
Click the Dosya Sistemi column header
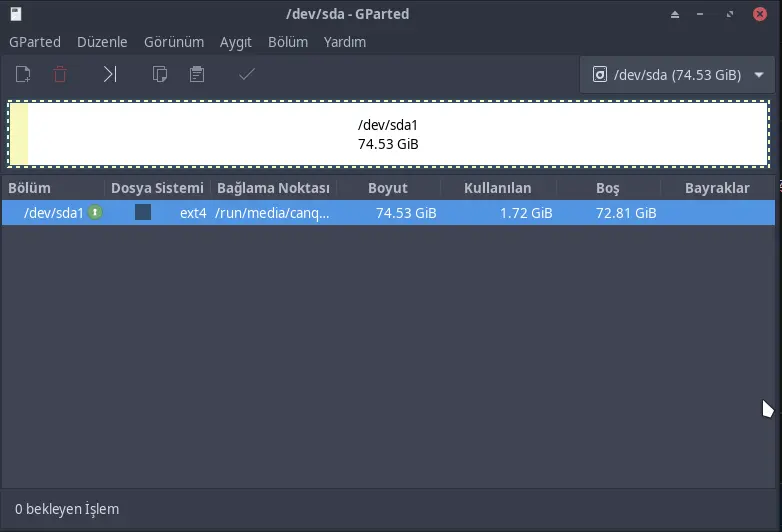[157, 188]
